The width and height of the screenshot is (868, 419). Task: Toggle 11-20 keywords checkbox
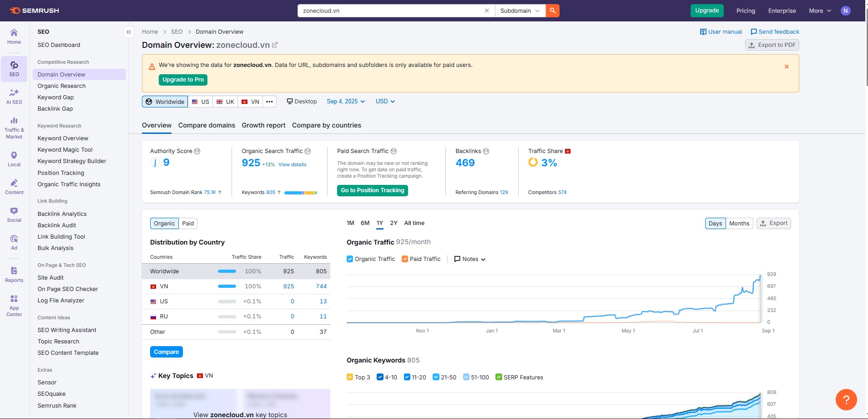point(407,377)
